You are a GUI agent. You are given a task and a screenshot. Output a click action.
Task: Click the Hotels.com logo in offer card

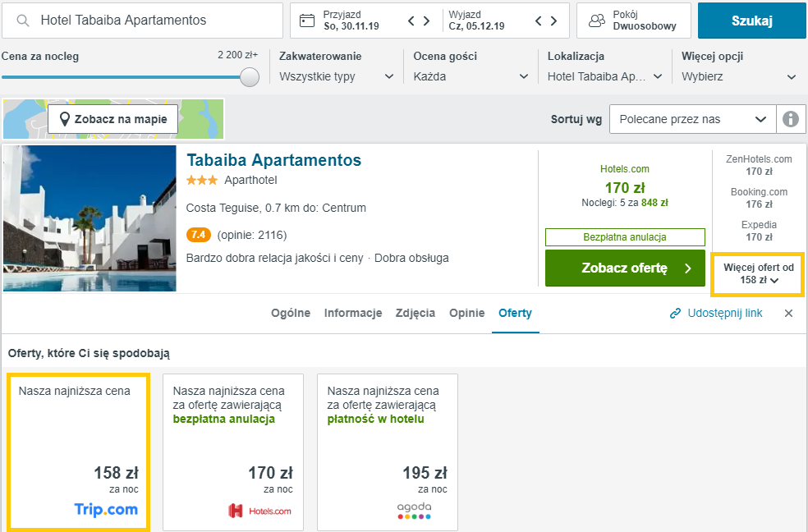click(259, 511)
